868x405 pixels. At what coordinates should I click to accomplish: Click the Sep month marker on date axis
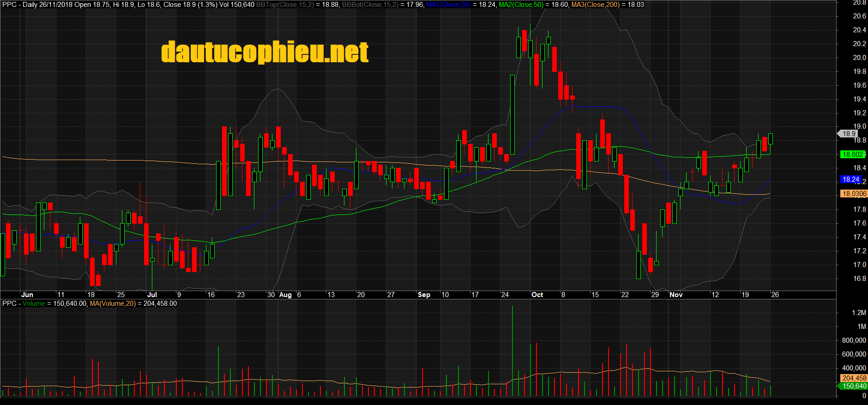pyautogui.click(x=423, y=295)
